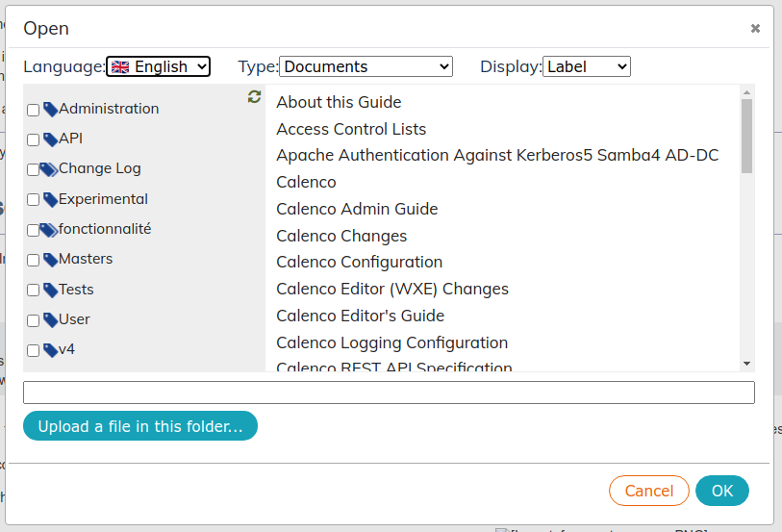Toggle the fonctionnalité checkbox
This screenshot has height=532, width=782.
(x=33, y=230)
